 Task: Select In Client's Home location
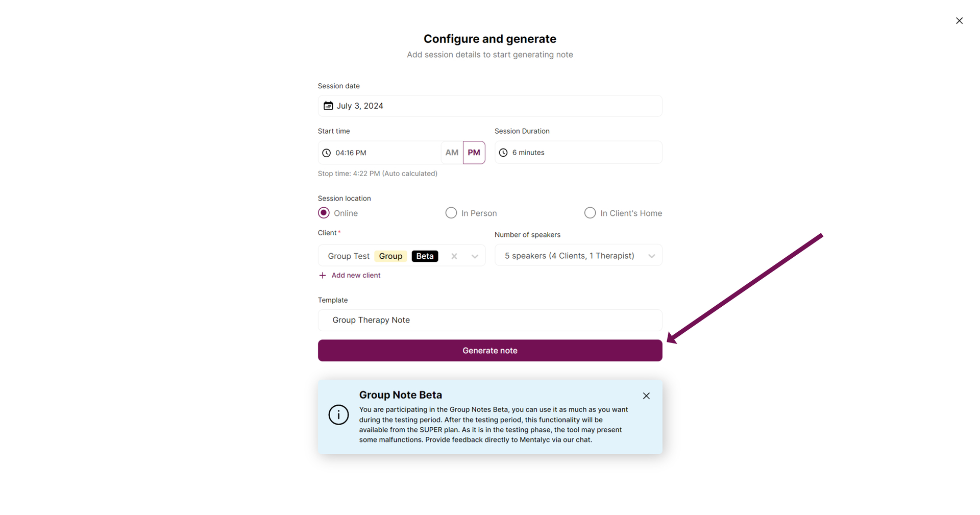tap(590, 213)
